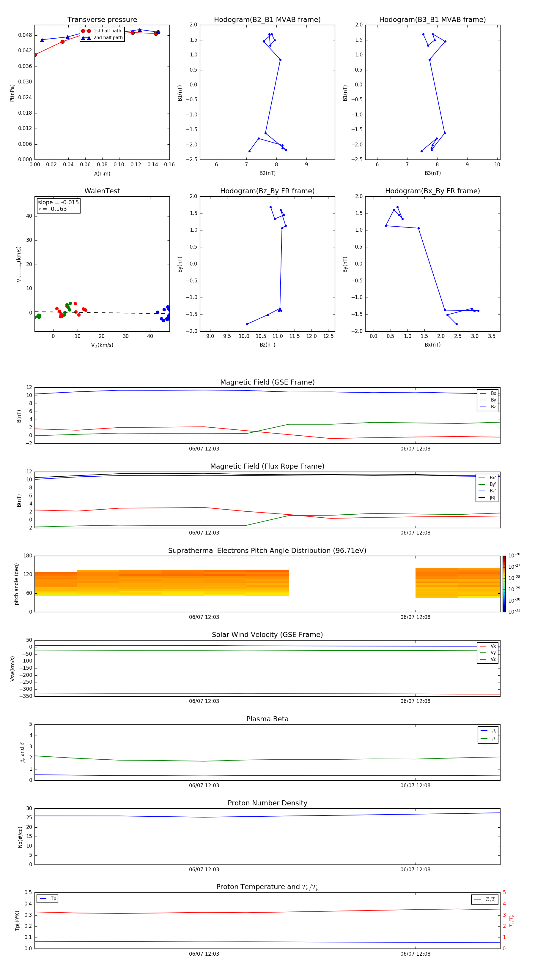This screenshot has width=535, height=980.
Task: Click the 'Solar Wind Velocity (GSE Frame)' title
Action: coord(267,635)
